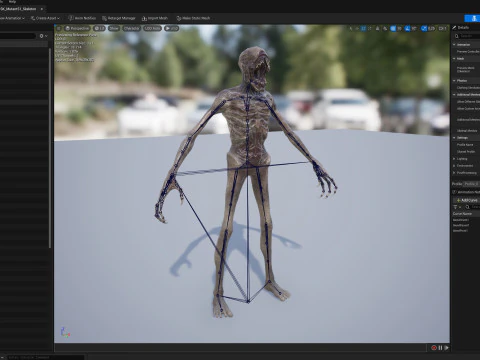Toggle surface snapping in viewport toolbar
Image resolution: width=480 pixels, height=360 pixels.
[x=385, y=29]
